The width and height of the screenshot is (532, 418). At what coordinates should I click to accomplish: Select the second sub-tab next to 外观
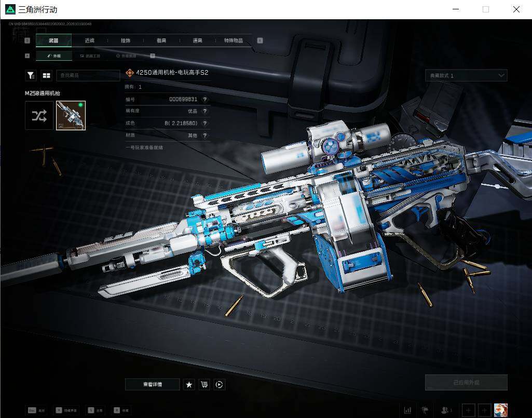click(90, 56)
